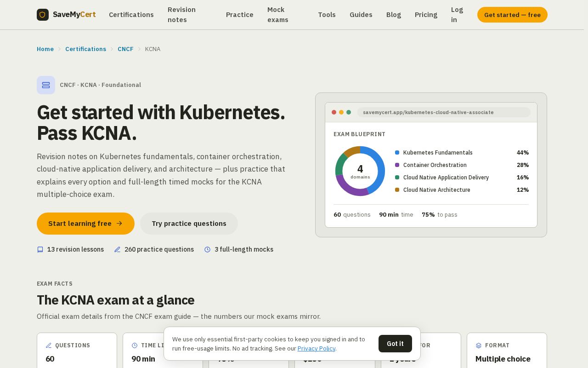Click the book icon beside revision lessons

click(x=40, y=250)
